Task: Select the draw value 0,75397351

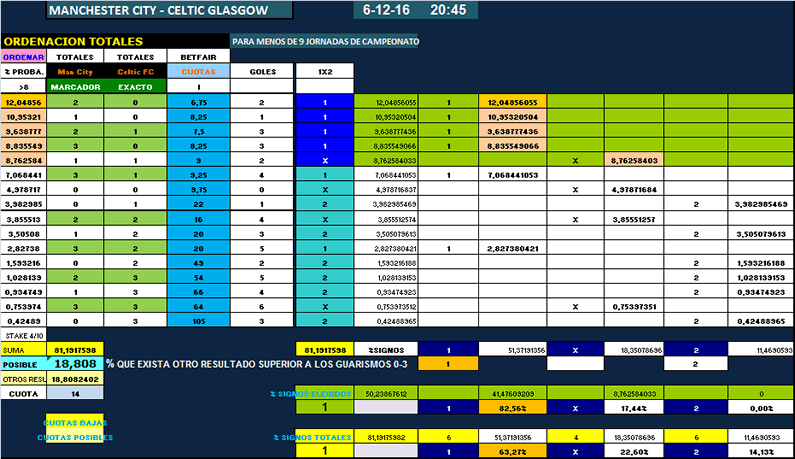Action: pyautogui.click(x=634, y=307)
